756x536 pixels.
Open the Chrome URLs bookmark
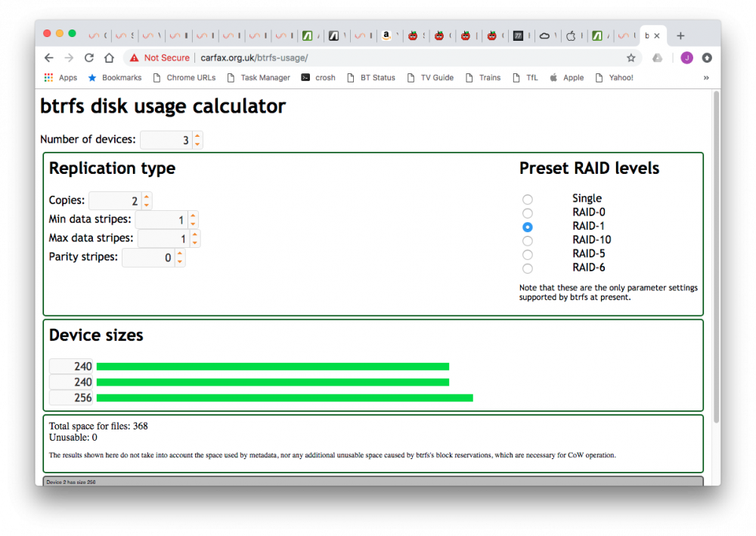point(184,78)
